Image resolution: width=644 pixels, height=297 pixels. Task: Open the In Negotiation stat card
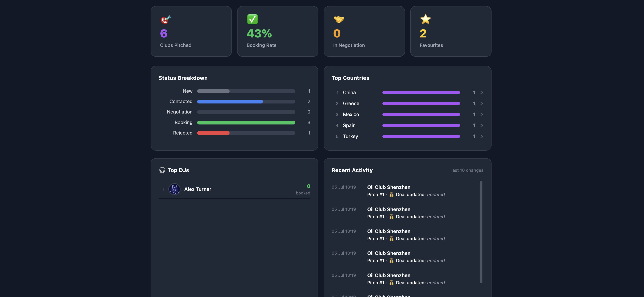[364, 31]
